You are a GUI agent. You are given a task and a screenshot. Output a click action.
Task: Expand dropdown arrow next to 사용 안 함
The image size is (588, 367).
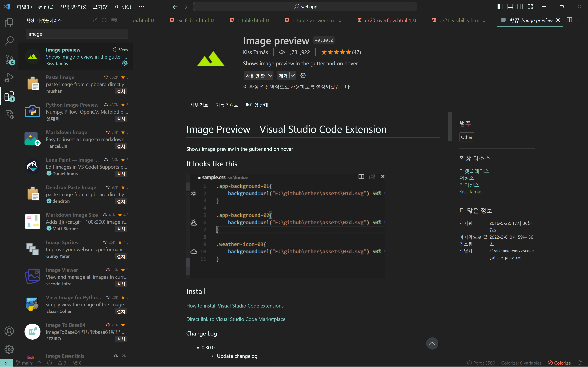tap(270, 76)
